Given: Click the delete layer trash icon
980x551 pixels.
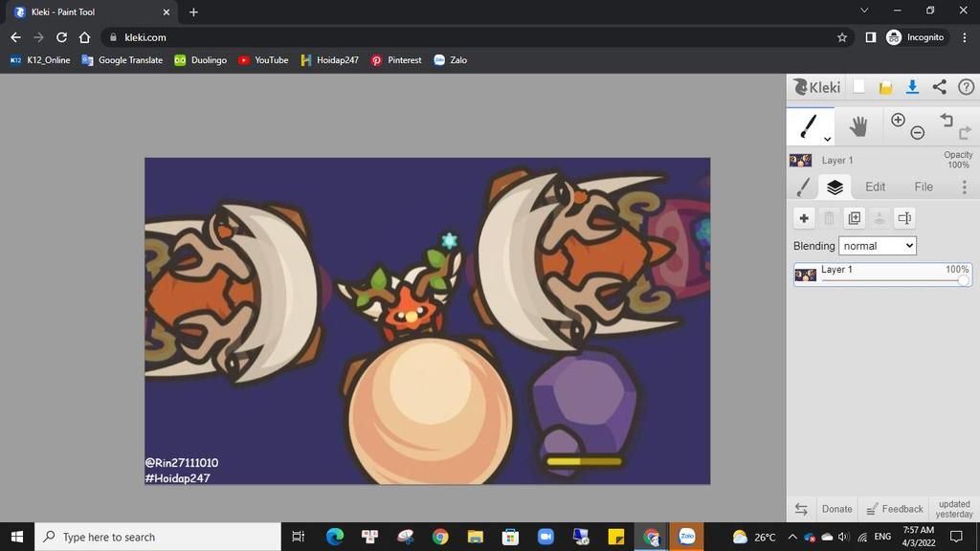Looking at the screenshot, I should coord(829,218).
